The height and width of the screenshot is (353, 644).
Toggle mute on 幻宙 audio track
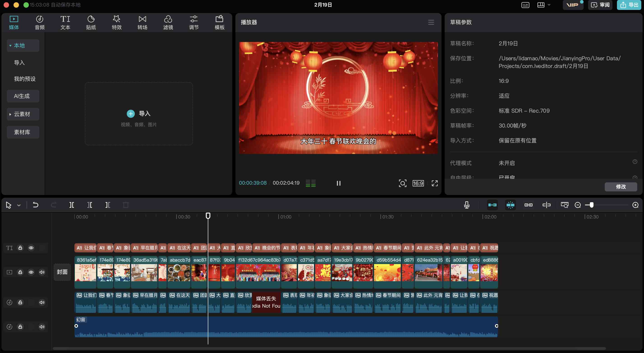click(42, 327)
